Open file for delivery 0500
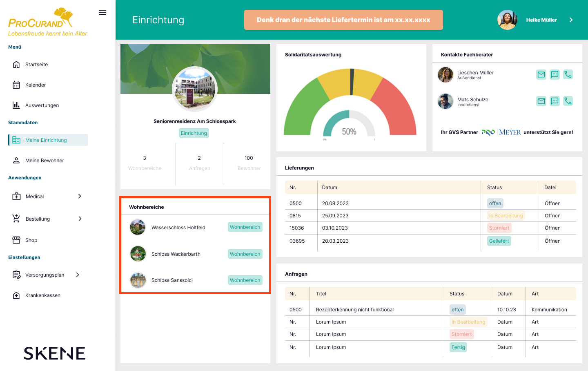The height and width of the screenshot is (371, 588). tap(552, 203)
